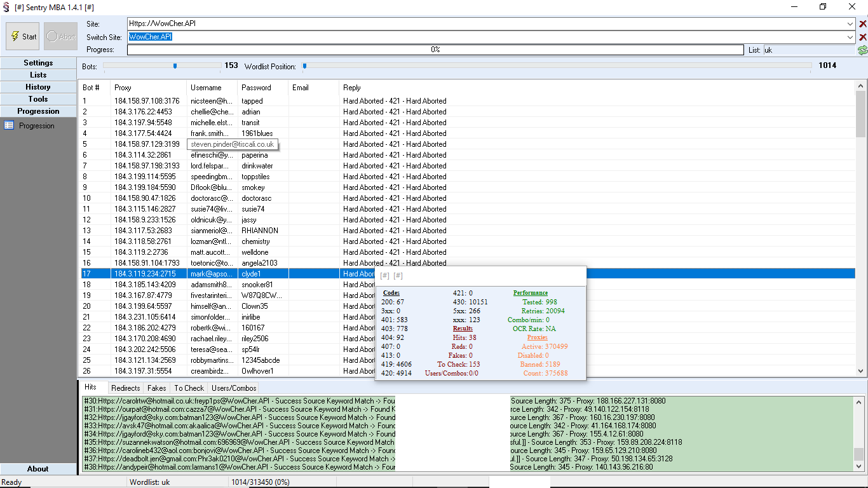Select the highlighted bot 17 row

[x=468, y=274]
